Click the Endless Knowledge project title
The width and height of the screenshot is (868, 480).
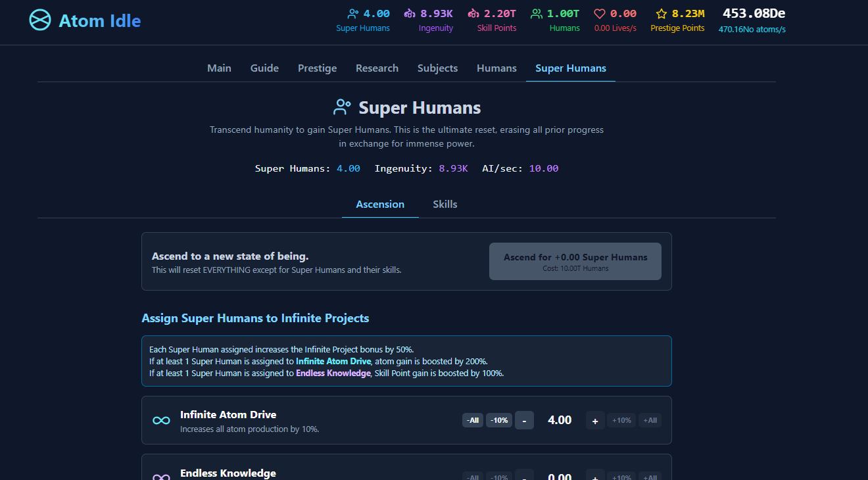(228, 473)
